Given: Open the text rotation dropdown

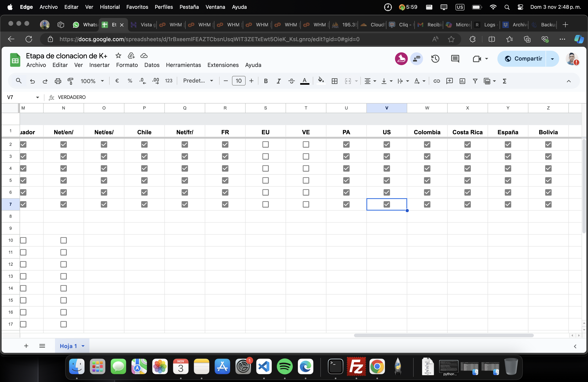Looking at the screenshot, I should click(x=420, y=81).
